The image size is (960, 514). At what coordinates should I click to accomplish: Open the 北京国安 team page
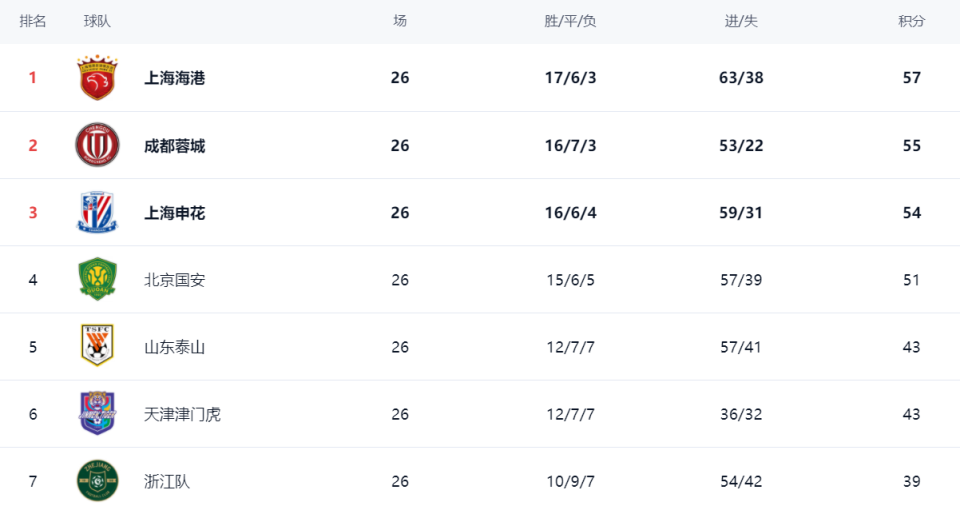coord(174,280)
